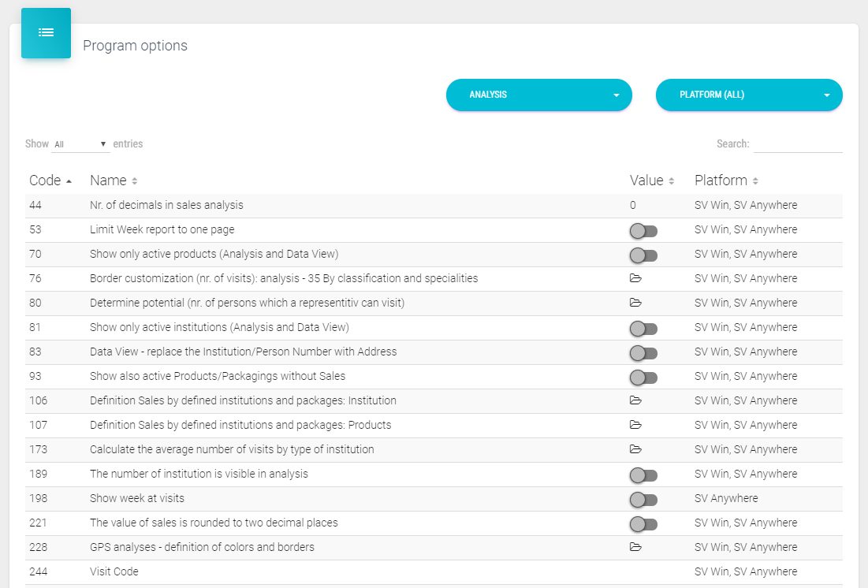Enable Show only active institutions switch
The width and height of the screenshot is (868, 588).
click(x=643, y=328)
